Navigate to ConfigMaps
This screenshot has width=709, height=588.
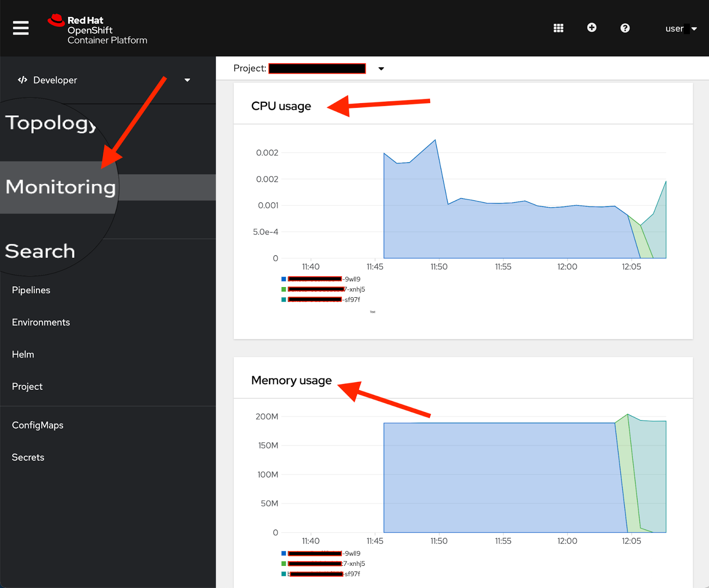(x=38, y=424)
